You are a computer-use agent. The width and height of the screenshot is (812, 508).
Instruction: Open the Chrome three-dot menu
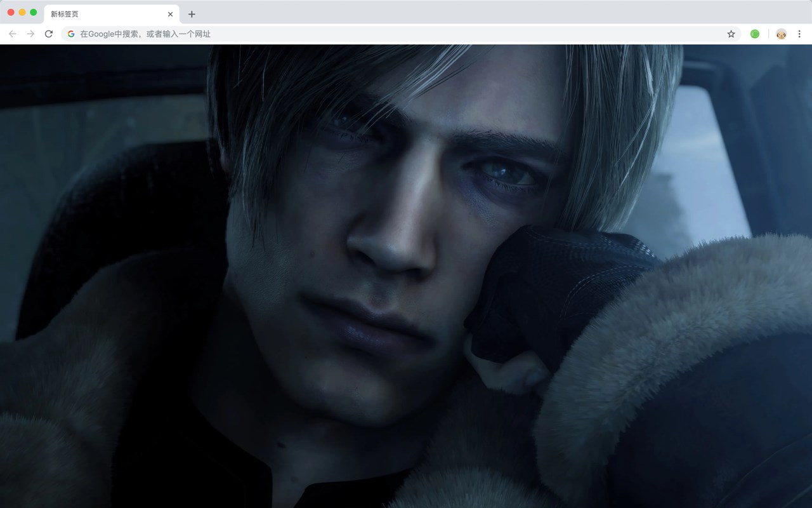coord(800,34)
